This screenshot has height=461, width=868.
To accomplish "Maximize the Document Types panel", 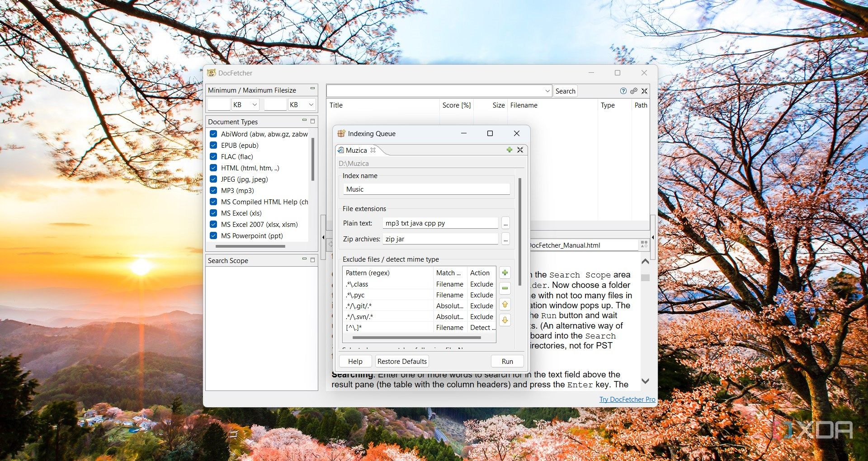I will click(312, 121).
